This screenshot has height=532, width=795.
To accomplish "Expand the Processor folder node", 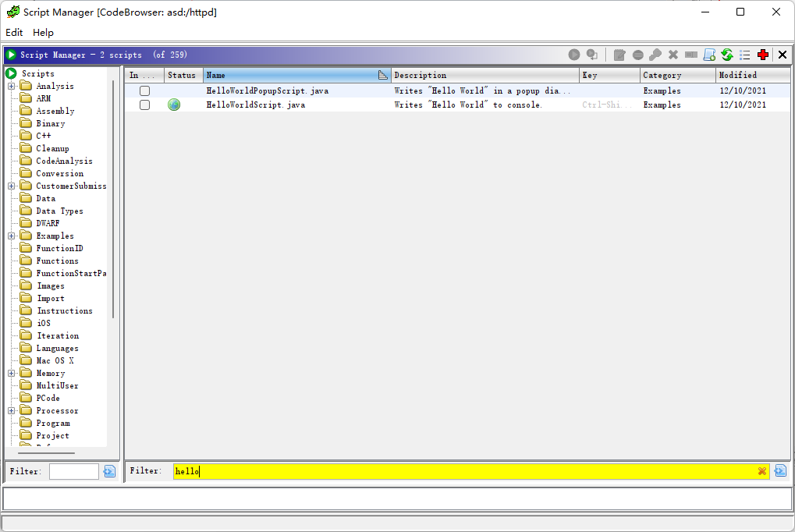I will pos(11,411).
